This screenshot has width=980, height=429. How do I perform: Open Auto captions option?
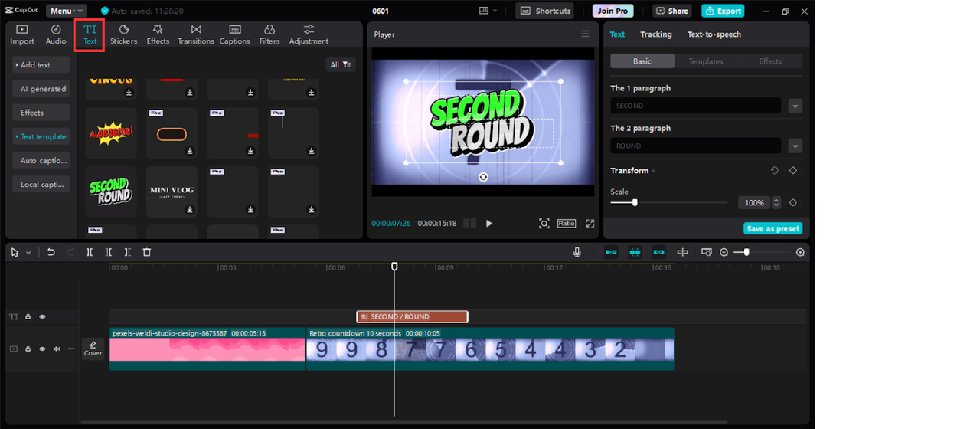point(41,160)
